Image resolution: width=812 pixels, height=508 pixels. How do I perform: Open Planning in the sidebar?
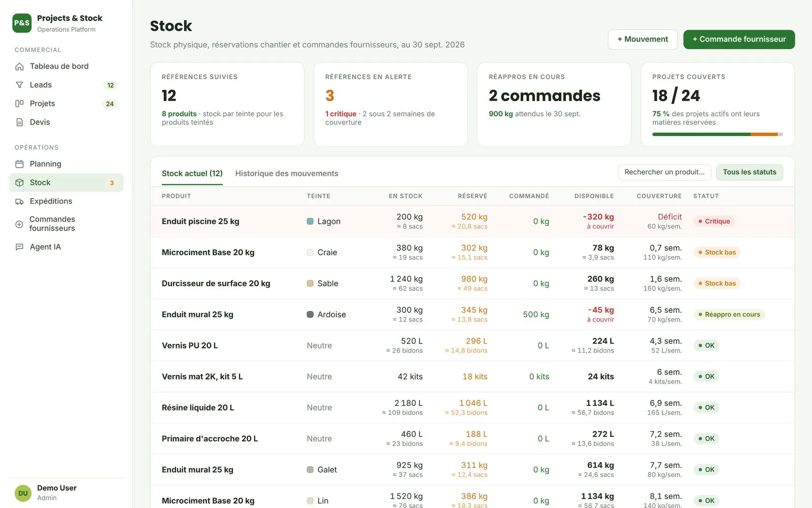point(66,164)
